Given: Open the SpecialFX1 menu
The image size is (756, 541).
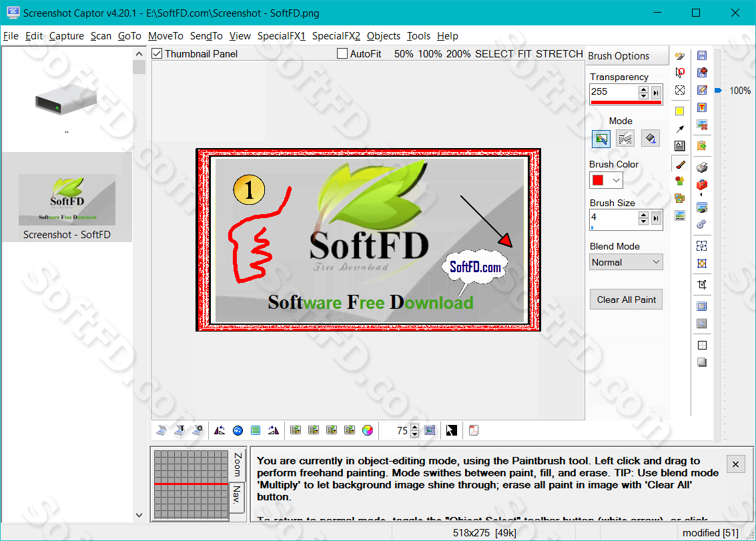Looking at the screenshot, I should coord(282,36).
